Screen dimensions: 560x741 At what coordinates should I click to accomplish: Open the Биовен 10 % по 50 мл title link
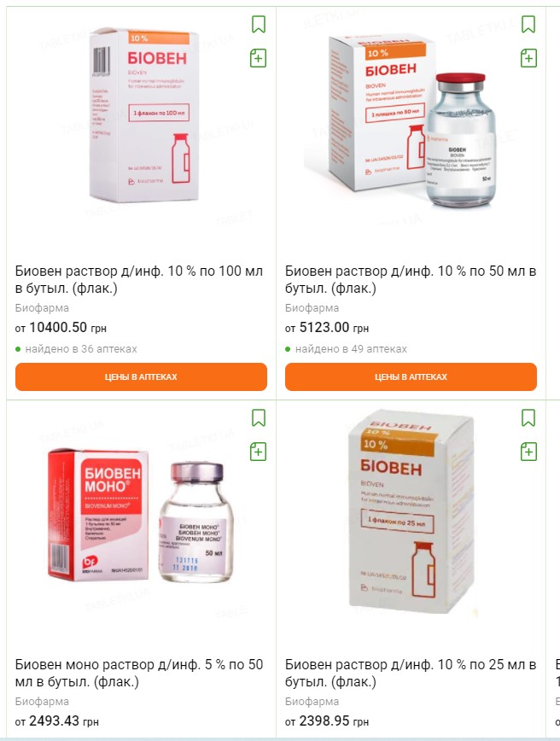[411, 279]
